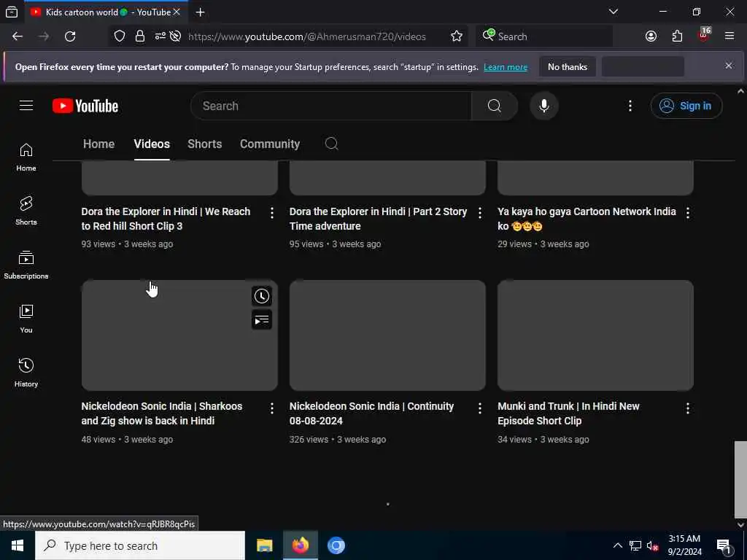Screen dimensions: 747x560
Task: Open Dora Part 2 Story Time title
Action: pos(379,219)
